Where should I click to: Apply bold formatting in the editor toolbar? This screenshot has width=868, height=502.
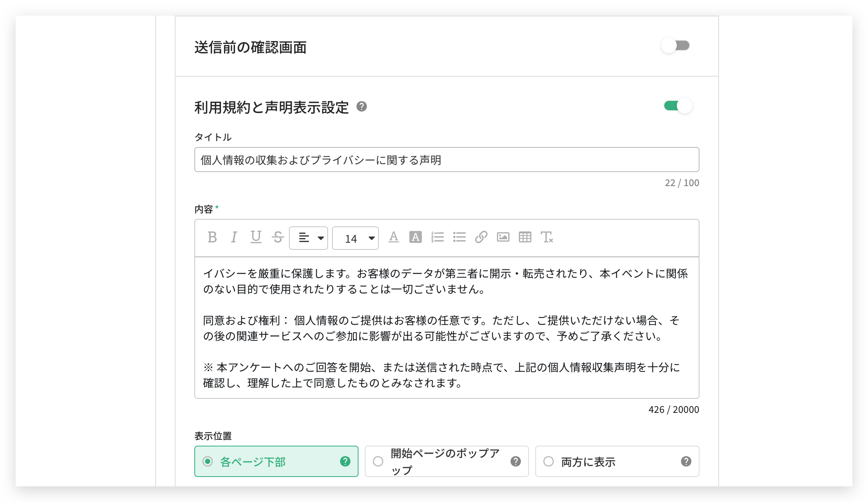point(212,237)
